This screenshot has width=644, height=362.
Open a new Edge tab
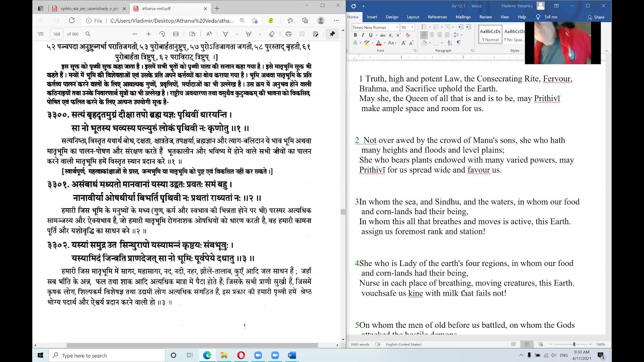click(x=217, y=8)
